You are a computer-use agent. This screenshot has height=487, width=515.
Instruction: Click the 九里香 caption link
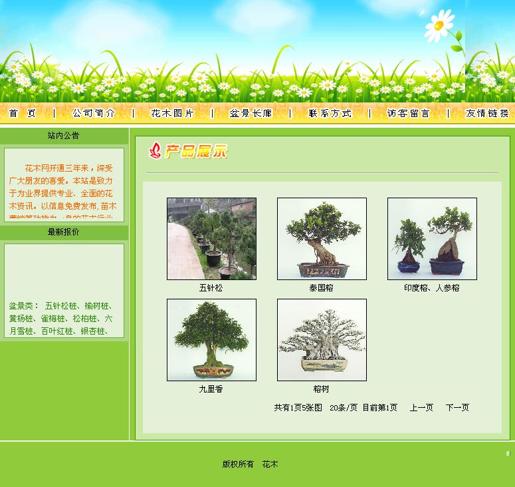point(211,389)
